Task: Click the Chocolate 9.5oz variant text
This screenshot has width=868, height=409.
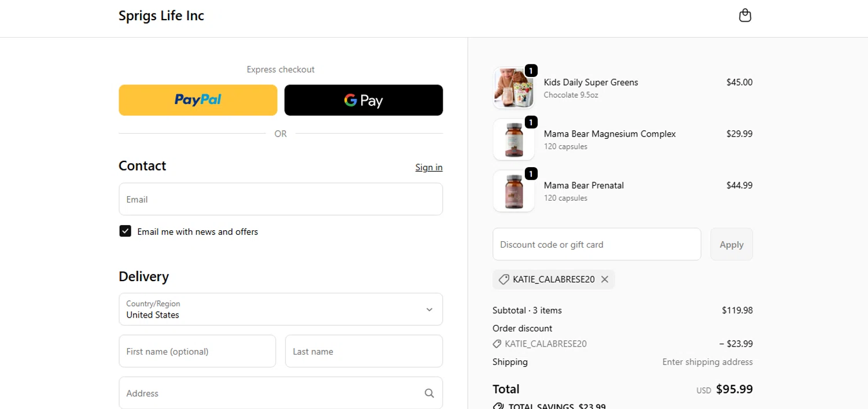Action: click(x=571, y=95)
